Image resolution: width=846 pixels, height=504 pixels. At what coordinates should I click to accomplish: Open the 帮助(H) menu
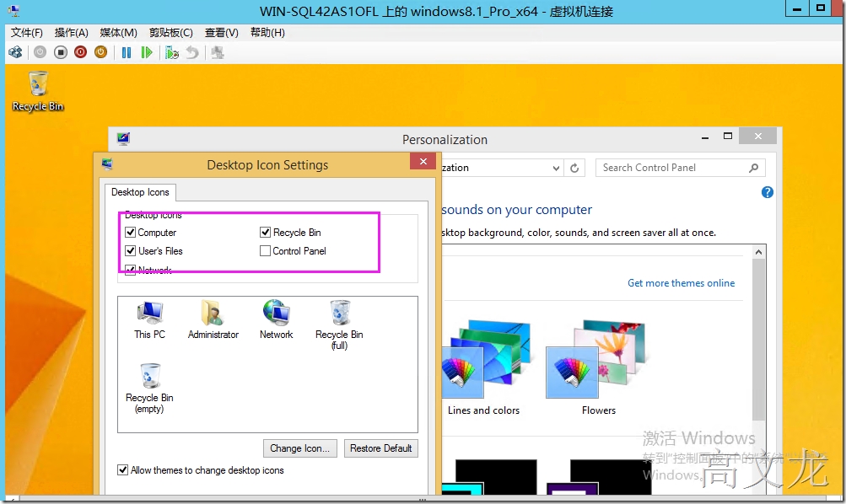tap(267, 33)
